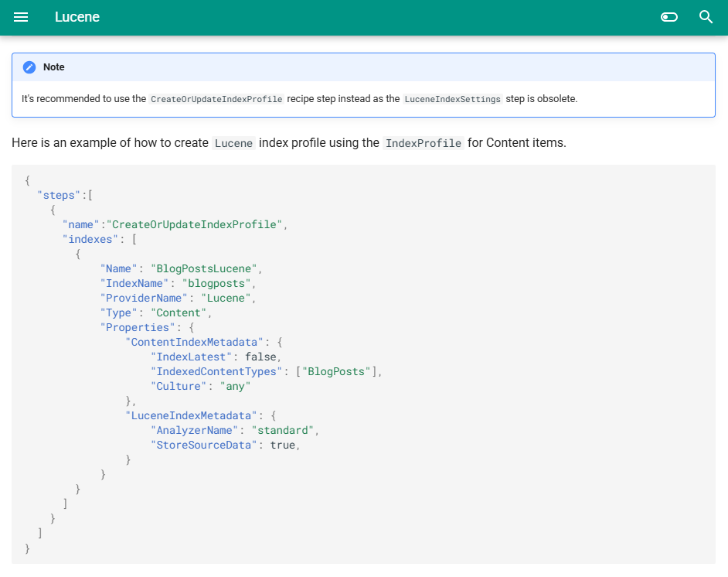The height and width of the screenshot is (577, 728).
Task: Click the "blogposts" value
Action: (x=216, y=283)
